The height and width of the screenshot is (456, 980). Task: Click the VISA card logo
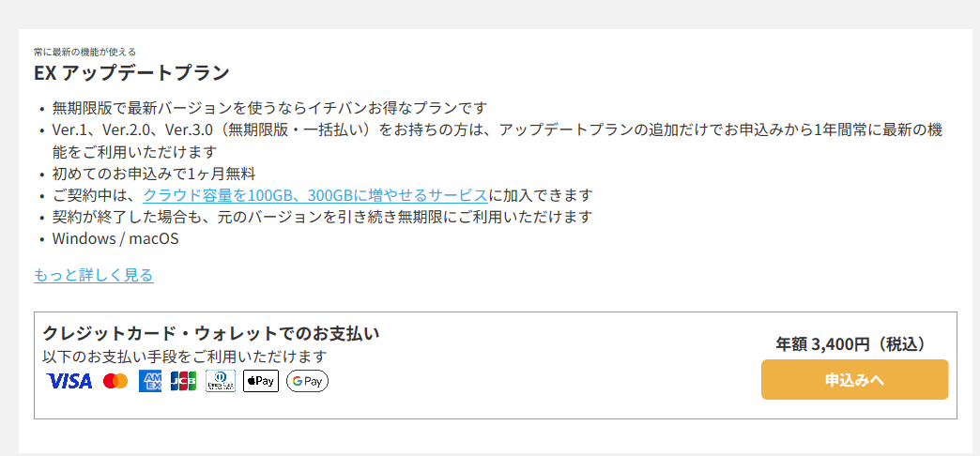[69, 381]
